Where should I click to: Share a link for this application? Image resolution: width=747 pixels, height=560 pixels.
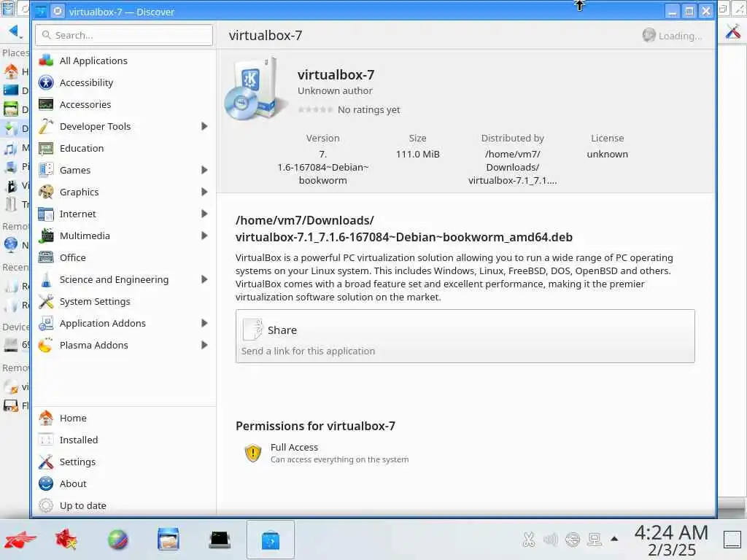click(x=465, y=336)
